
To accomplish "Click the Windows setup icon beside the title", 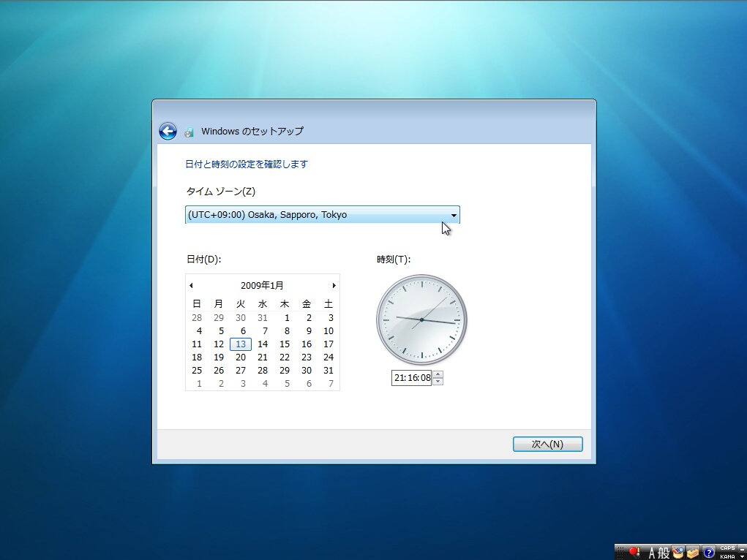I will [189, 132].
